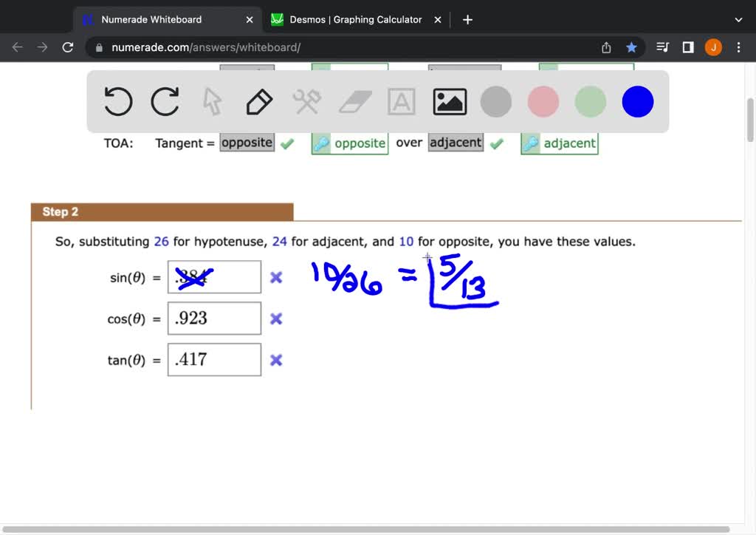Activate the Eraser tool

[354, 102]
